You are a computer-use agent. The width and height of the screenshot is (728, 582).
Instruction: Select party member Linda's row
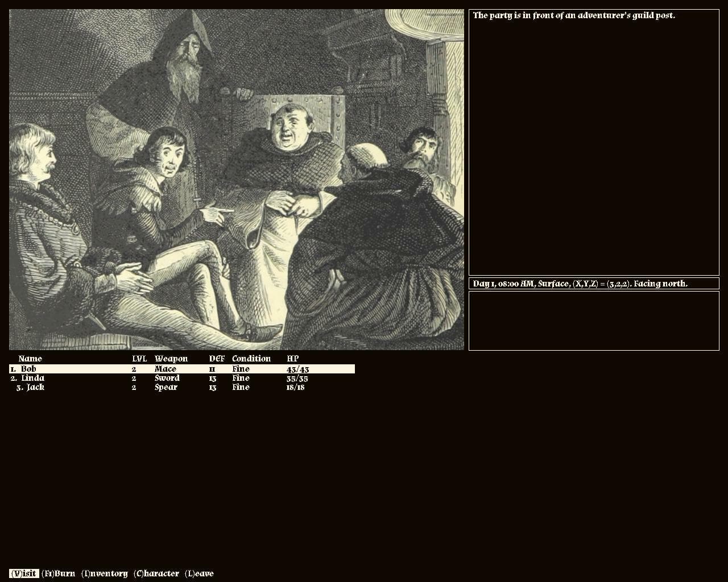(182, 378)
